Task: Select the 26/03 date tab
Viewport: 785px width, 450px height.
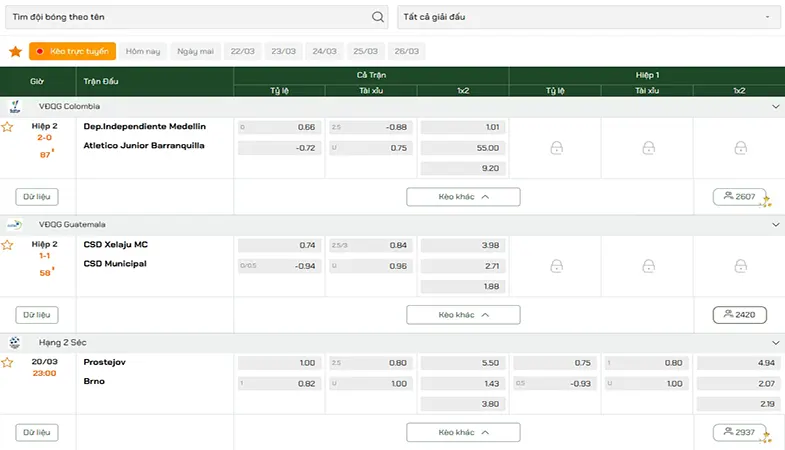Action: click(x=407, y=51)
